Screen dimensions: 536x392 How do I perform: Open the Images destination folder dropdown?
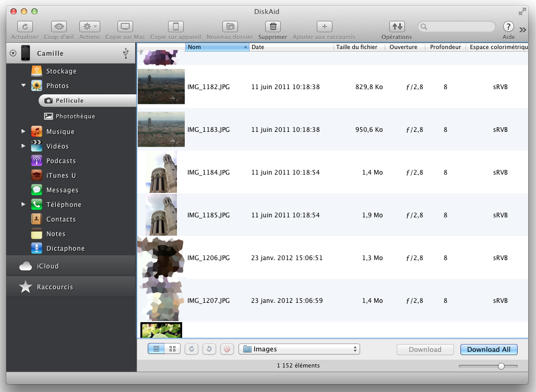[x=299, y=349]
